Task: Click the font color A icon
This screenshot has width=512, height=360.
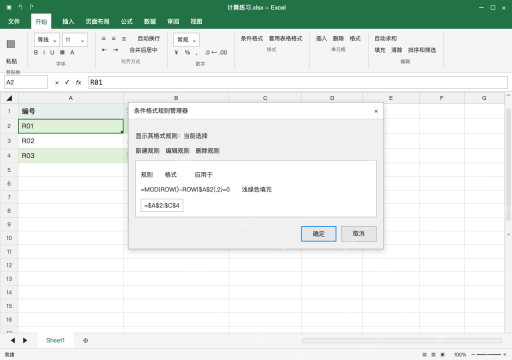Action: tap(72, 52)
